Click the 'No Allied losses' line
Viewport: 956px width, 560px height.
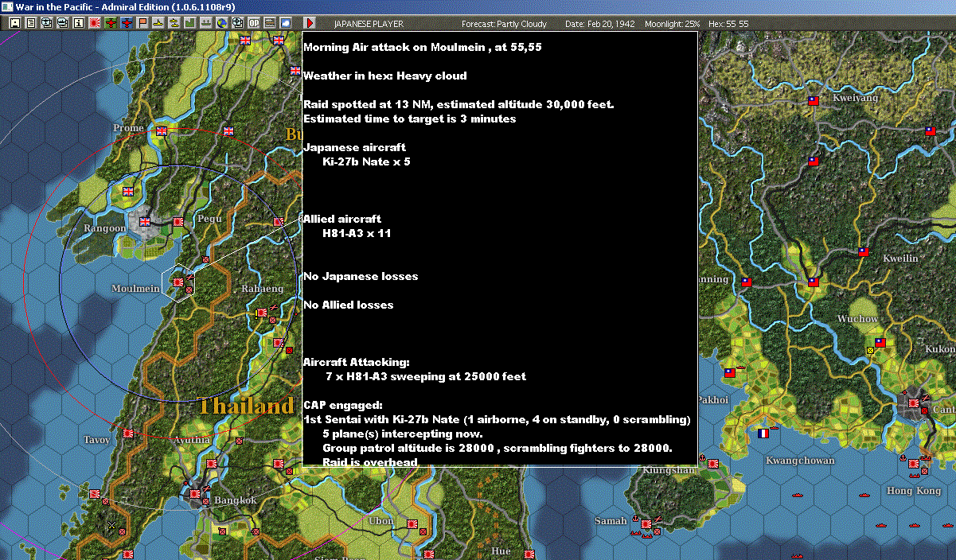(x=349, y=305)
